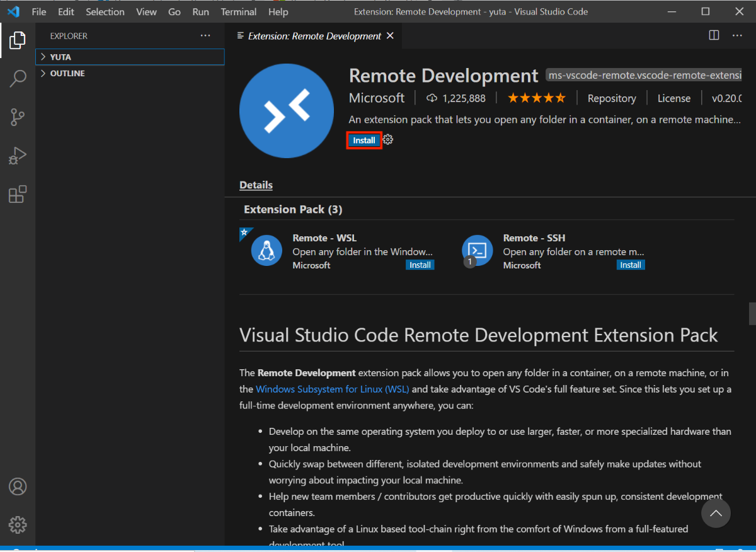Expand the OUTLINE section
This screenshot has width=756, height=552.
[x=130, y=73]
